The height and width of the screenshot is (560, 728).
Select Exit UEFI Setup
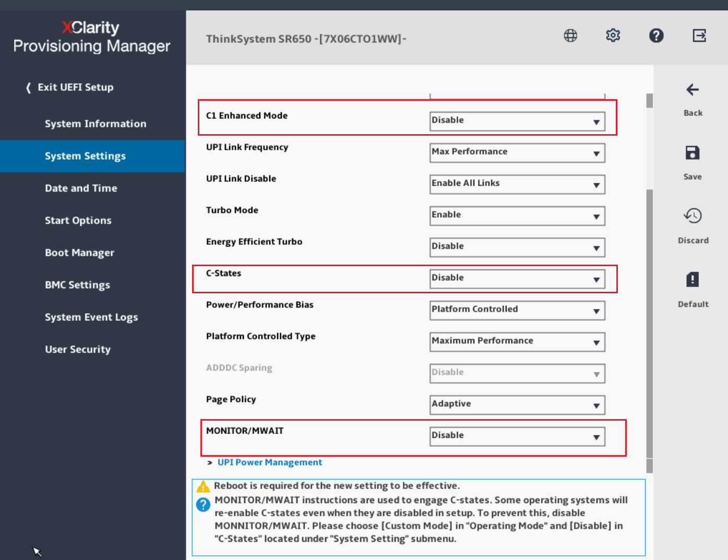pos(70,87)
